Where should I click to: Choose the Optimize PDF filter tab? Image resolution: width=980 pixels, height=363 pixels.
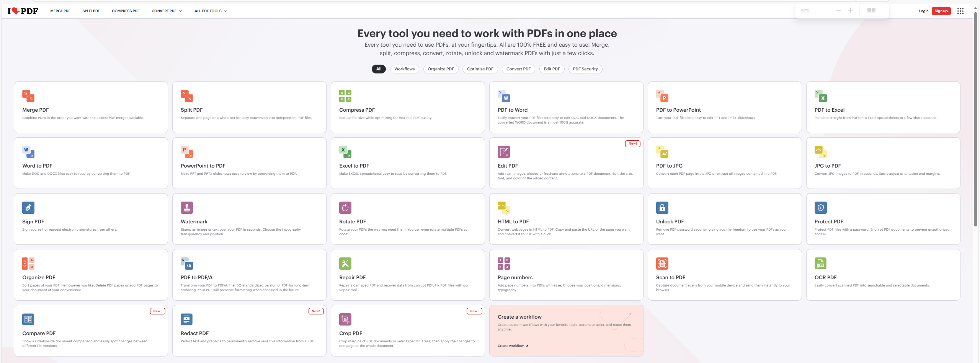point(480,69)
